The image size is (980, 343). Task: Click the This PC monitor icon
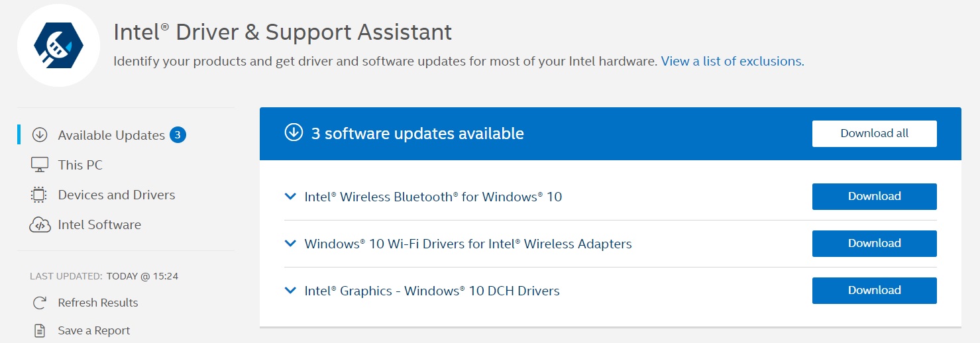point(40,165)
